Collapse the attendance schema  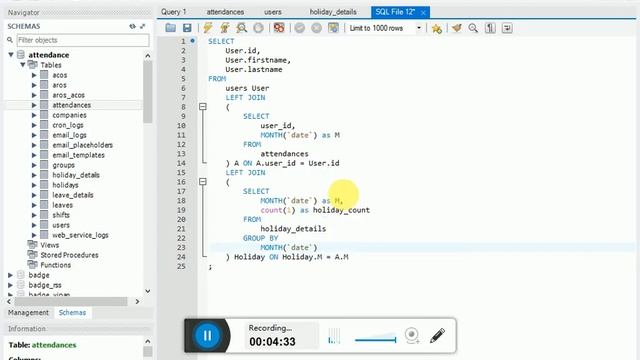tap(11, 55)
